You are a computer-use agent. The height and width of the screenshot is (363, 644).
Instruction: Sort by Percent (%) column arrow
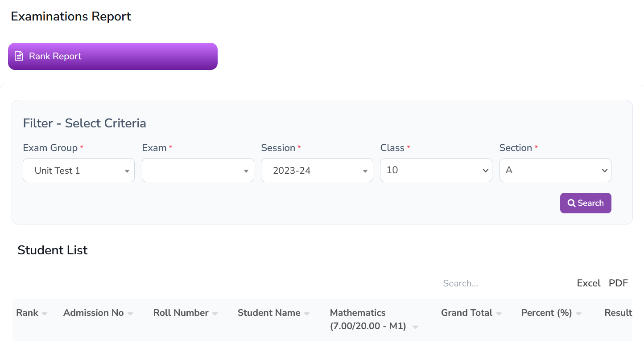pos(578,314)
